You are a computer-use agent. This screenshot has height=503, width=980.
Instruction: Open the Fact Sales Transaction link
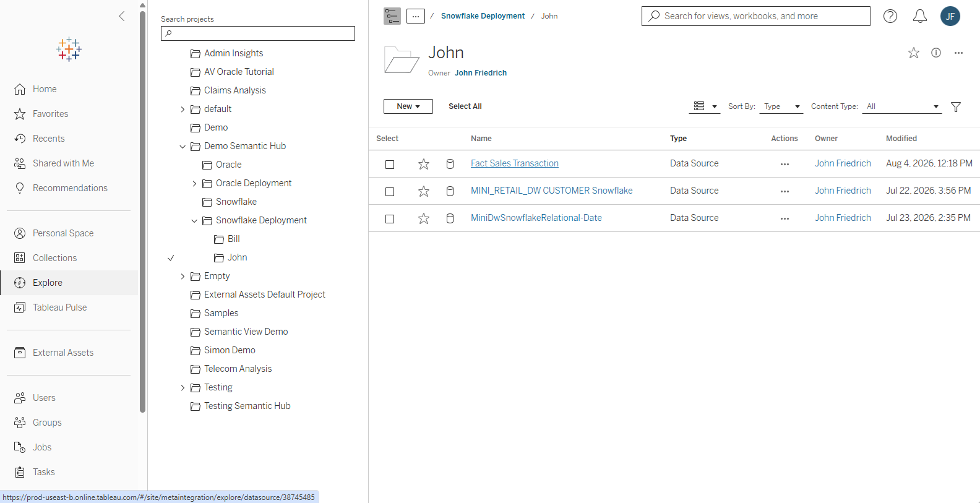tap(515, 163)
